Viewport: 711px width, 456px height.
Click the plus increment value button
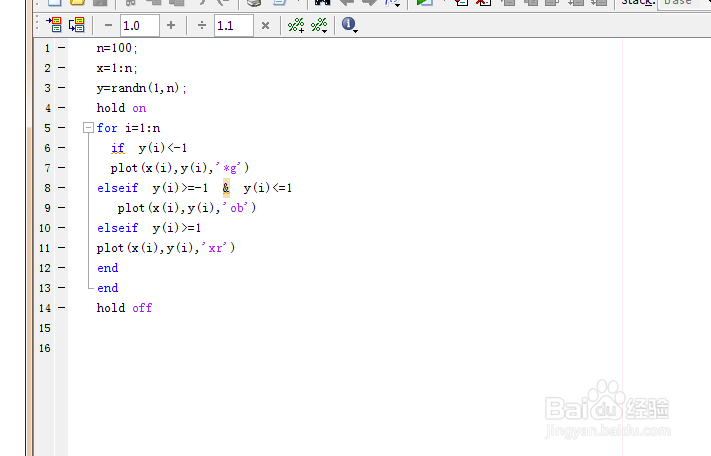pos(171,25)
